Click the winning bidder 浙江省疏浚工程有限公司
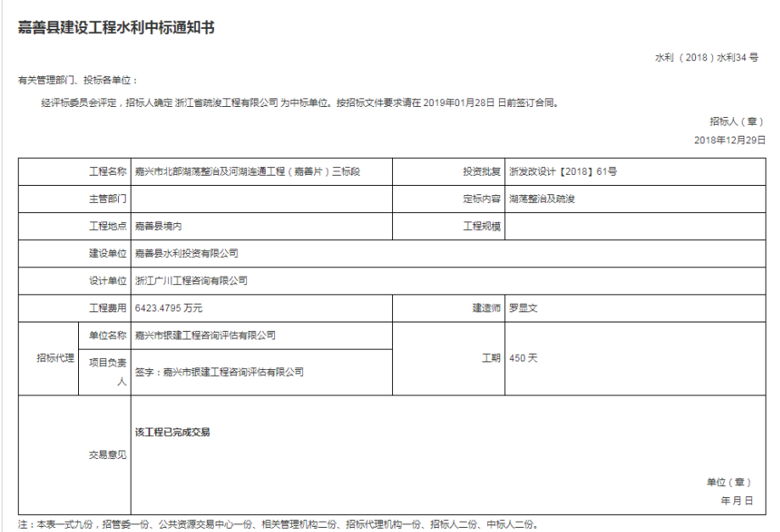The width and height of the screenshot is (780, 532). [x=227, y=102]
